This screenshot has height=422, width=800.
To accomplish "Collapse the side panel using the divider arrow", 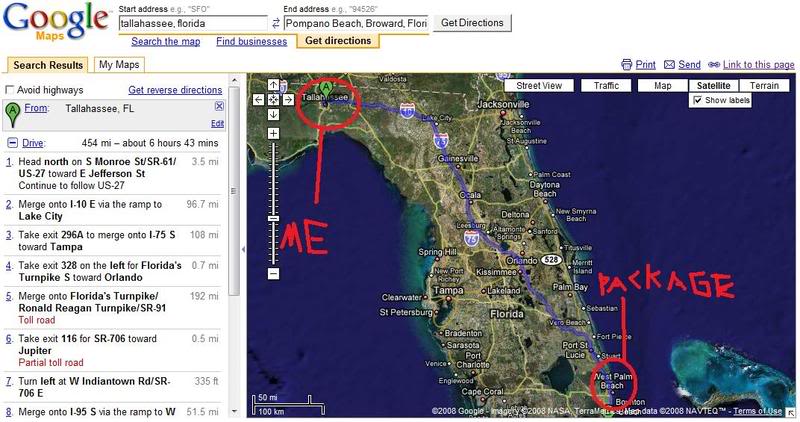I will (243, 250).
